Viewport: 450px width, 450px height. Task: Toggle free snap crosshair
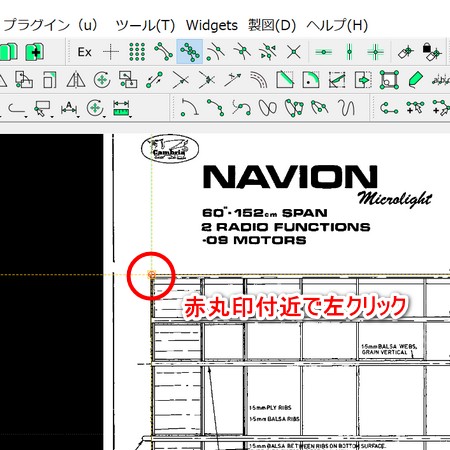point(111,52)
